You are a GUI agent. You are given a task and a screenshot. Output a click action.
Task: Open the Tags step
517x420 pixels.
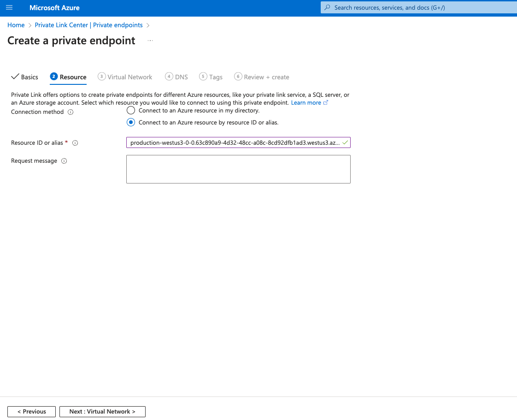pos(215,77)
